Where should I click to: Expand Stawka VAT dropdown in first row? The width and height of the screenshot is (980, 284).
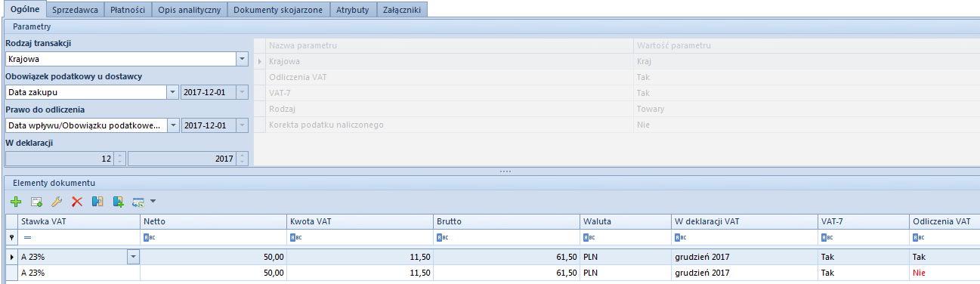pos(134,258)
